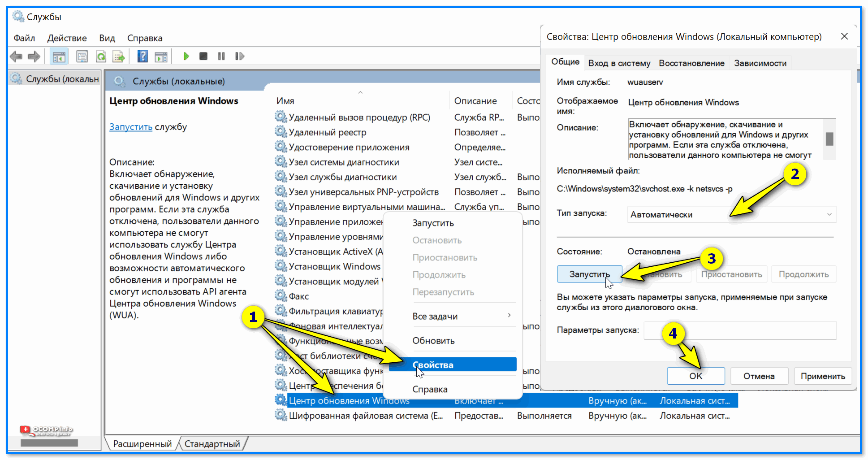Click the Pause service toolbar icon
The height and width of the screenshot is (460, 868).
(221, 56)
